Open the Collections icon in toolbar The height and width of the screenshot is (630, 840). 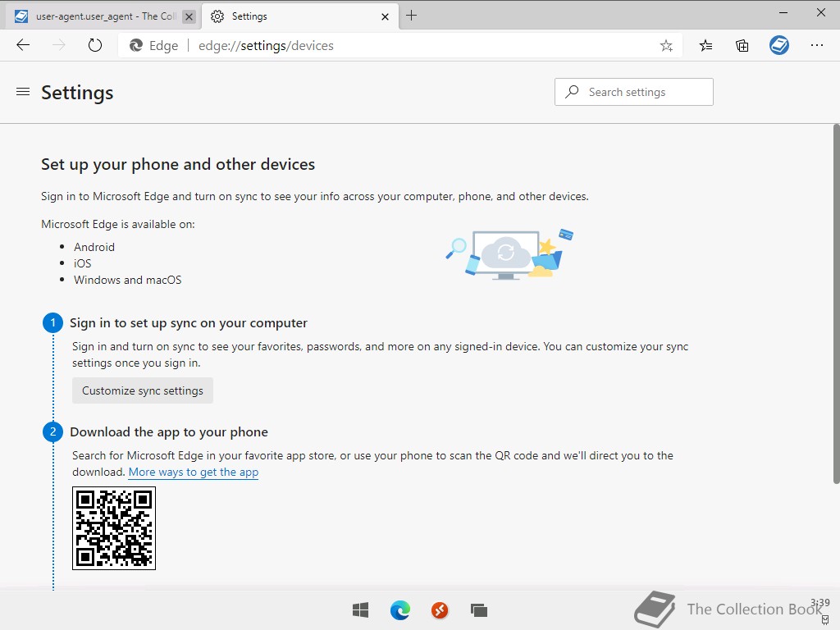pos(742,46)
